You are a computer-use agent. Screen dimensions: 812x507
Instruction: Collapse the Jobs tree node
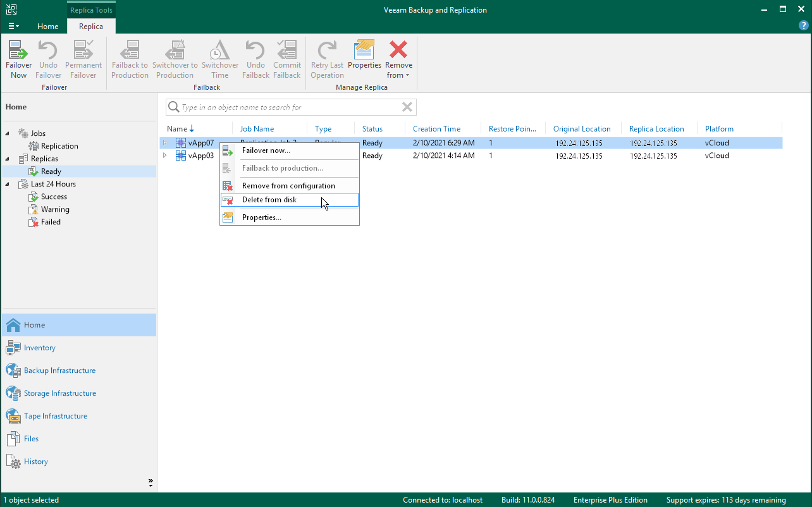pyautogui.click(x=8, y=133)
